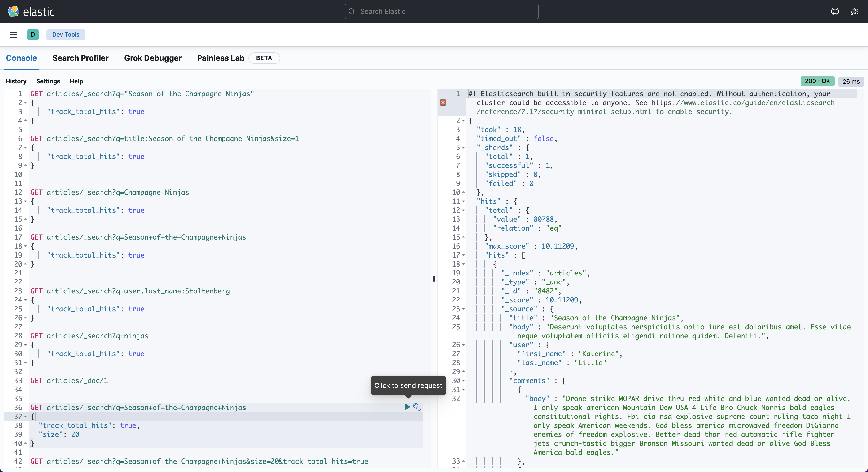Viewport: 868px width, 472px height.
Task: Click the "value" : 80788 line in response
Action: [x=525, y=220]
